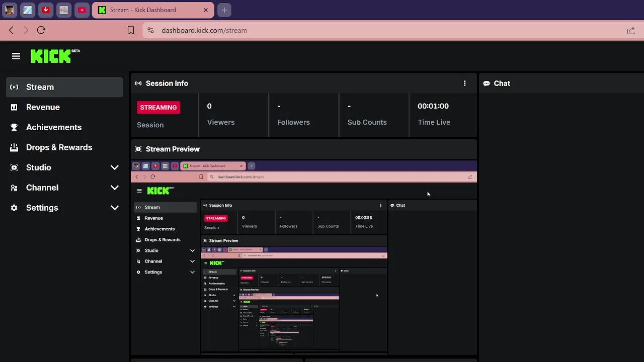Open the Session Info three-dot options menu
The image size is (644, 362).
point(464,83)
